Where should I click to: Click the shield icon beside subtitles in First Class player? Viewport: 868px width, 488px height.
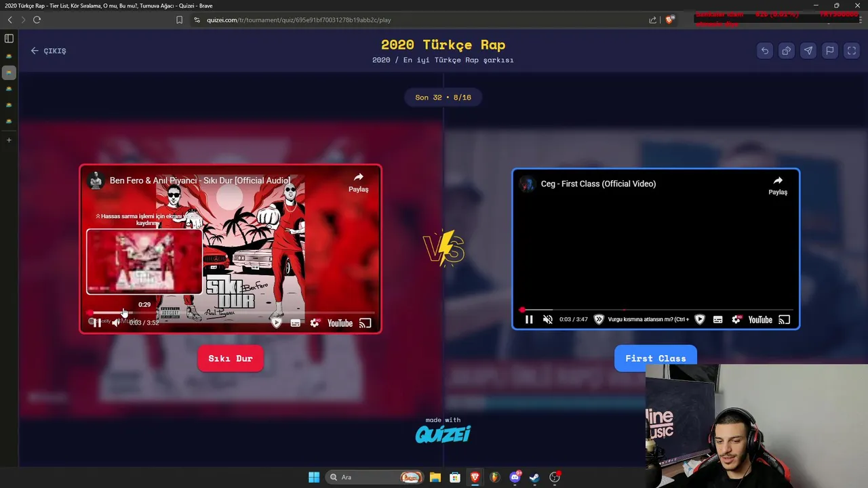[700, 320]
